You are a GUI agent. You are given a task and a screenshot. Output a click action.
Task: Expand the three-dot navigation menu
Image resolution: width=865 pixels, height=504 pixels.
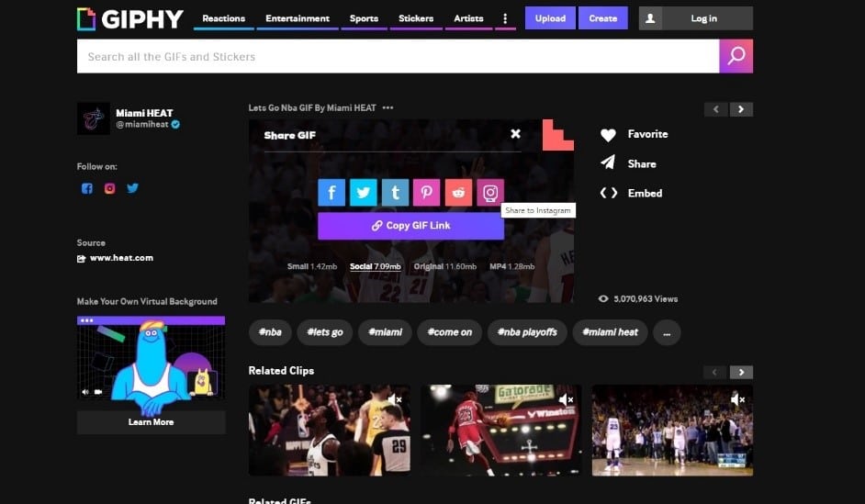[x=505, y=18]
